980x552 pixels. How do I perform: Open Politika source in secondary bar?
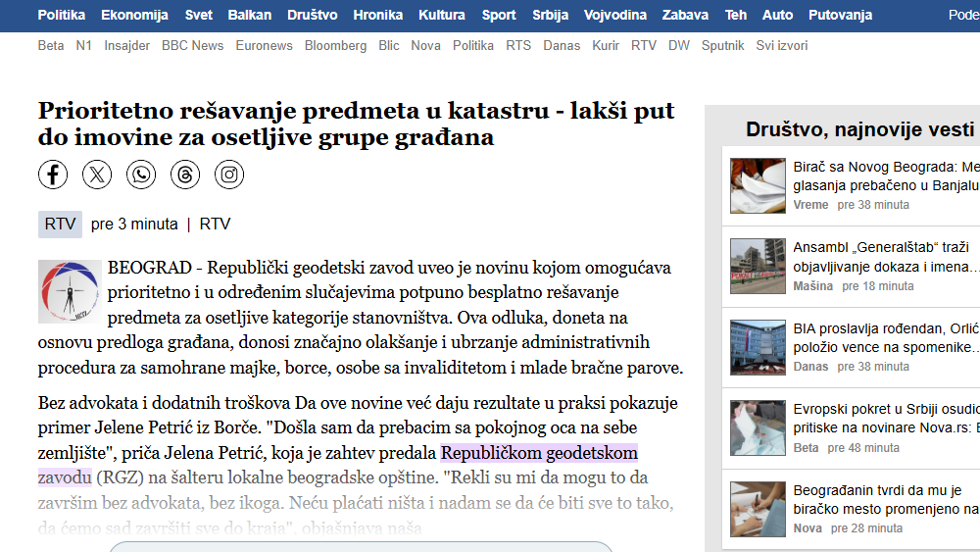[473, 46]
